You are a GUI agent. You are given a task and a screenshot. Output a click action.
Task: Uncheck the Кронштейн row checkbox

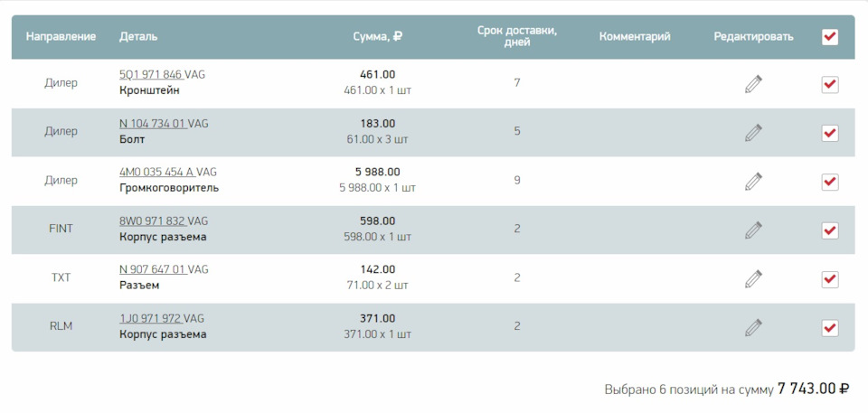(830, 85)
